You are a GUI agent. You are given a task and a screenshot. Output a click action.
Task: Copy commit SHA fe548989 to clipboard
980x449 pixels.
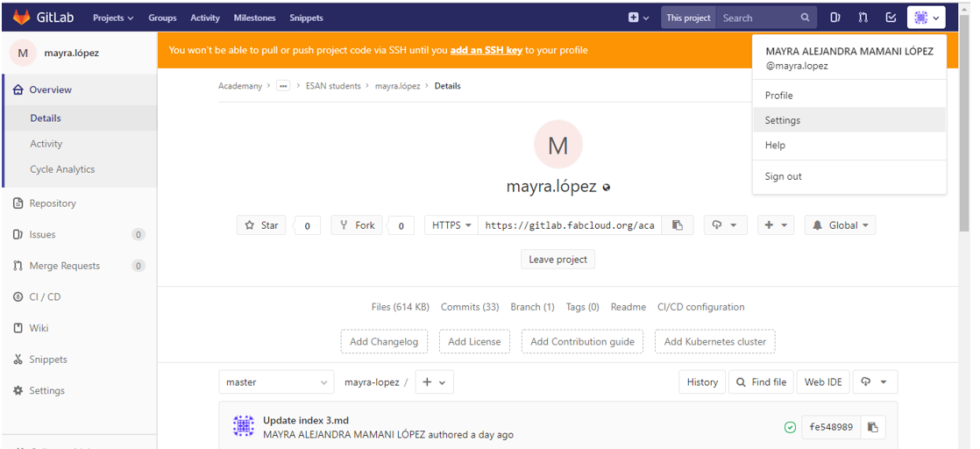[x=872, y=427]
